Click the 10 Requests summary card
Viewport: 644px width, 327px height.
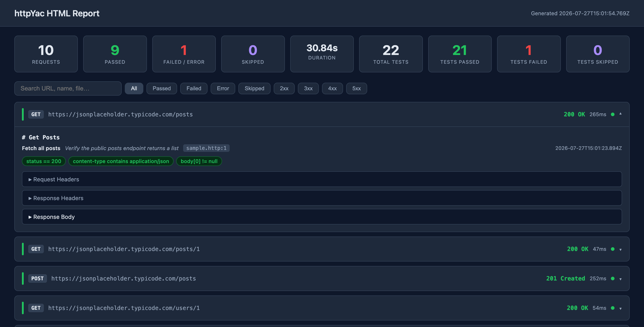[x=46, y=54]
